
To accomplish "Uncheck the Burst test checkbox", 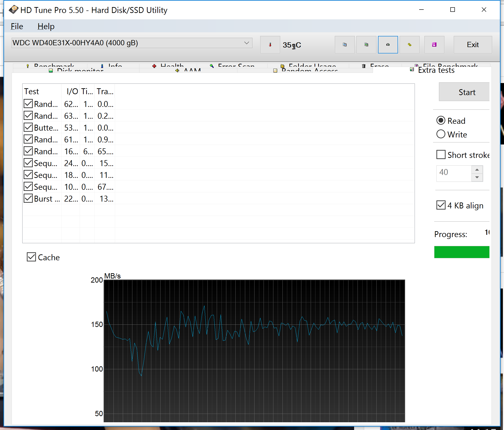I will click(28, 198).
